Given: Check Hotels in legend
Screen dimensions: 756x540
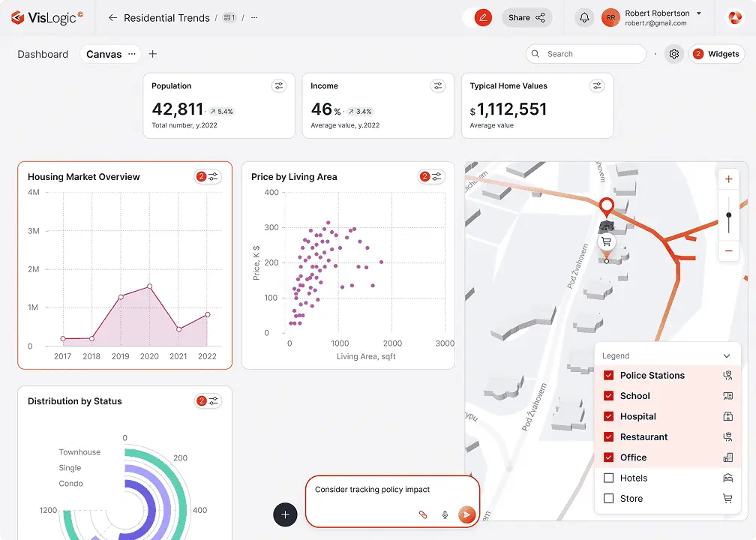Looking at the screenshot, I should (x=608, y=478).
